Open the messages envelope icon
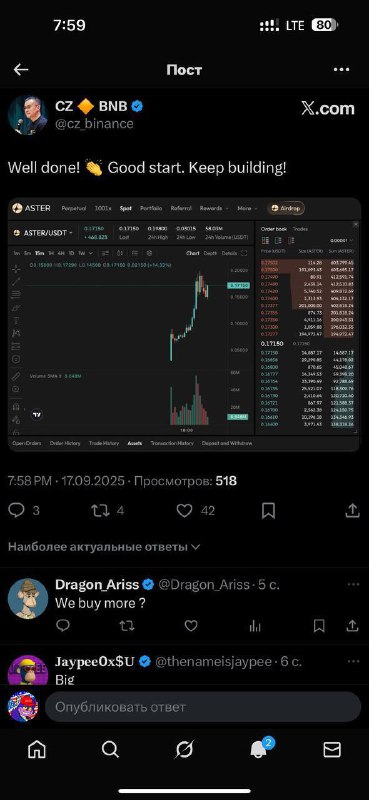Image resolution: width=369 pixels, height=800 pixels. pos(332,749)
